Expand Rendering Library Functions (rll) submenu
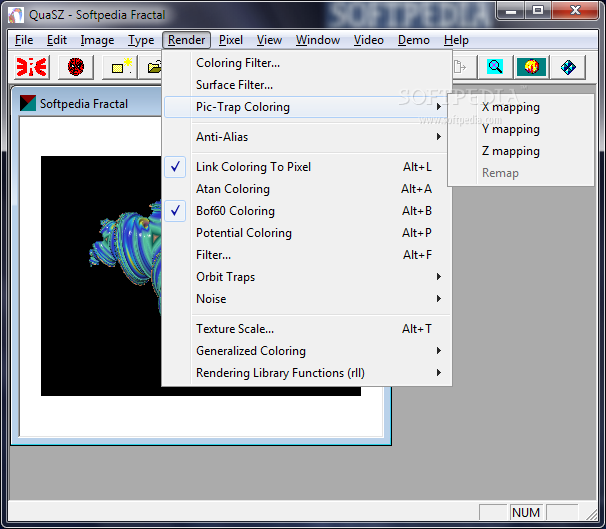Image resolution: width=606 pixels, height=529 pixels. coord(307,373)
